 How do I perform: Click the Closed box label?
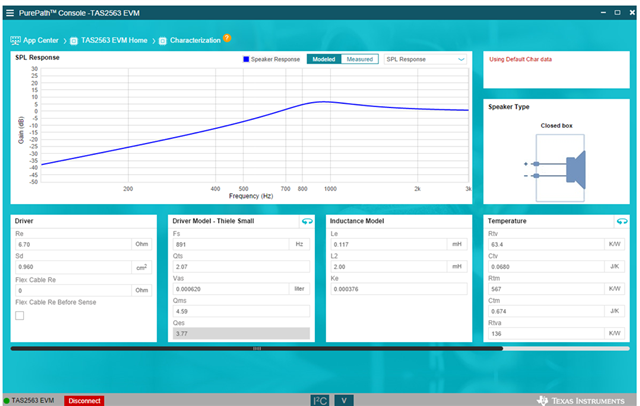point(556,125)
